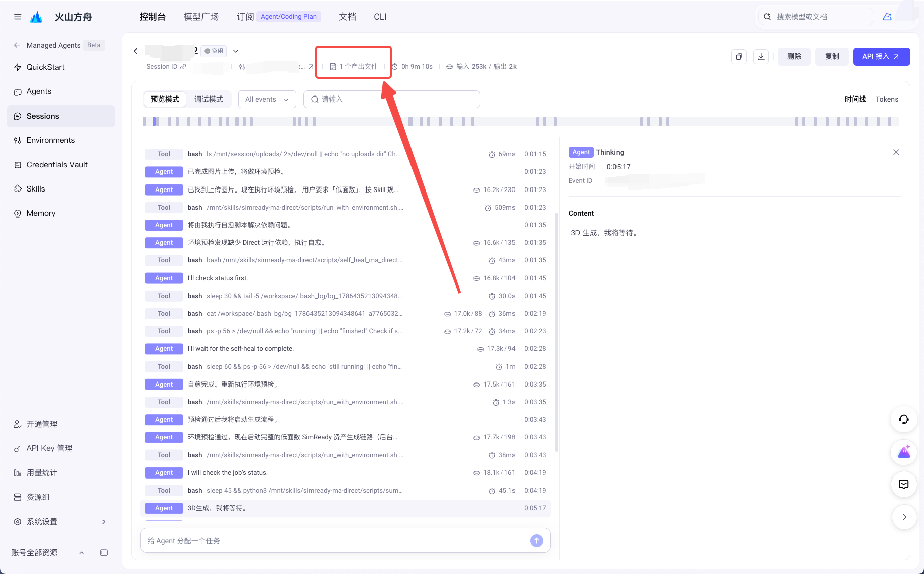Go back via Managed Agents sidebar link
924x574 pixels.
(x=53, y=45)
